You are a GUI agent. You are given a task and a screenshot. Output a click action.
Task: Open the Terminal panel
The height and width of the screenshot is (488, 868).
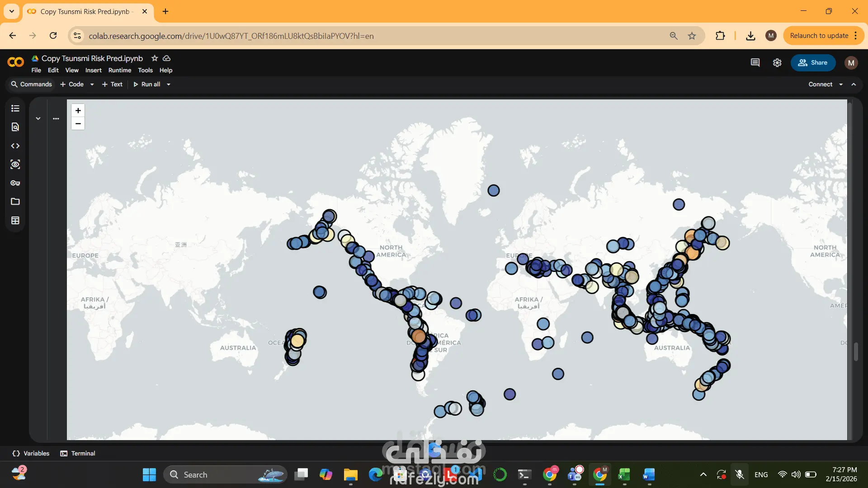click(78, 453)
